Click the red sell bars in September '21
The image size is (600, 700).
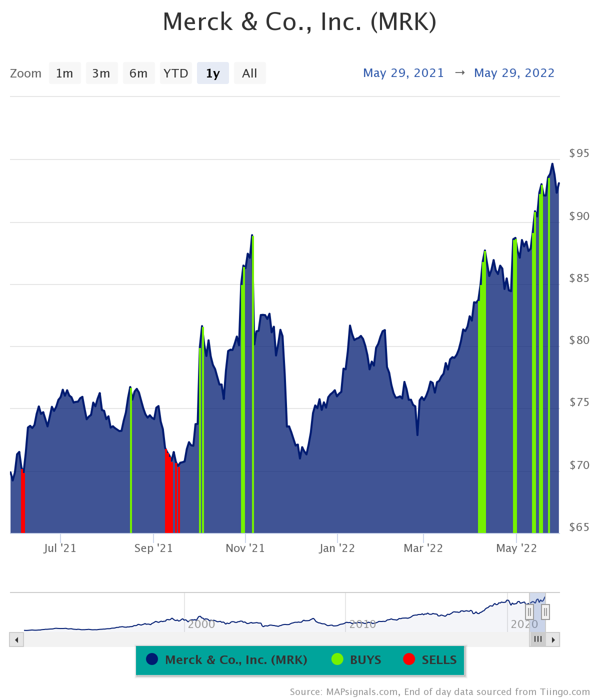click(x=172, y=492)
